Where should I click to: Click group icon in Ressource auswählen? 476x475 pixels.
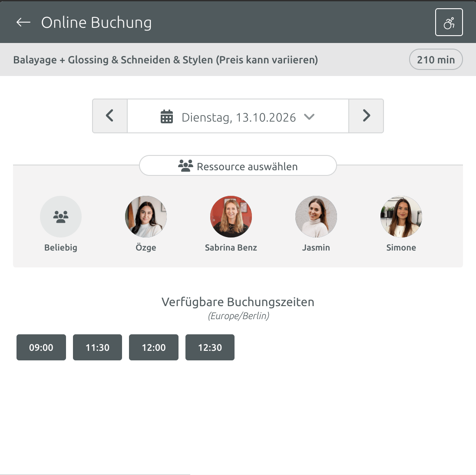[185, 166]
